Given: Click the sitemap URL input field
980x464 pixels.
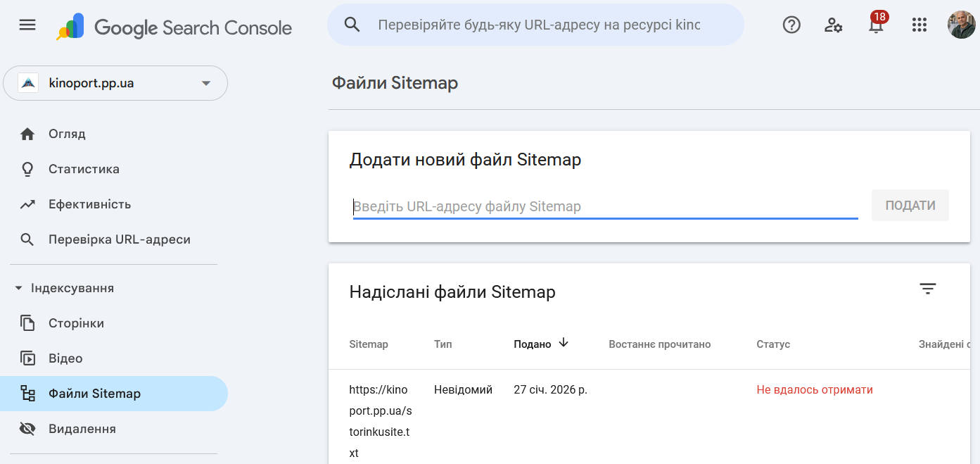Looking at the screenshot, I should tap(605, 206).
